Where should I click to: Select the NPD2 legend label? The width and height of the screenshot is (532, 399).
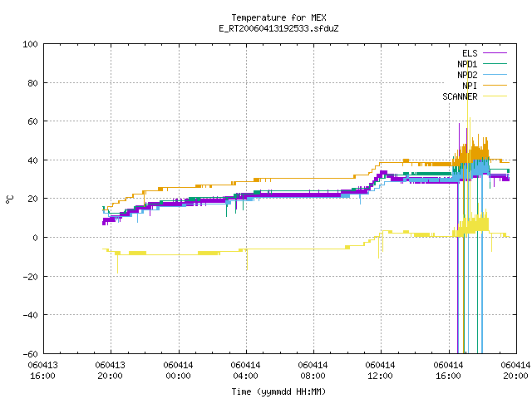[x=467, y=75]
